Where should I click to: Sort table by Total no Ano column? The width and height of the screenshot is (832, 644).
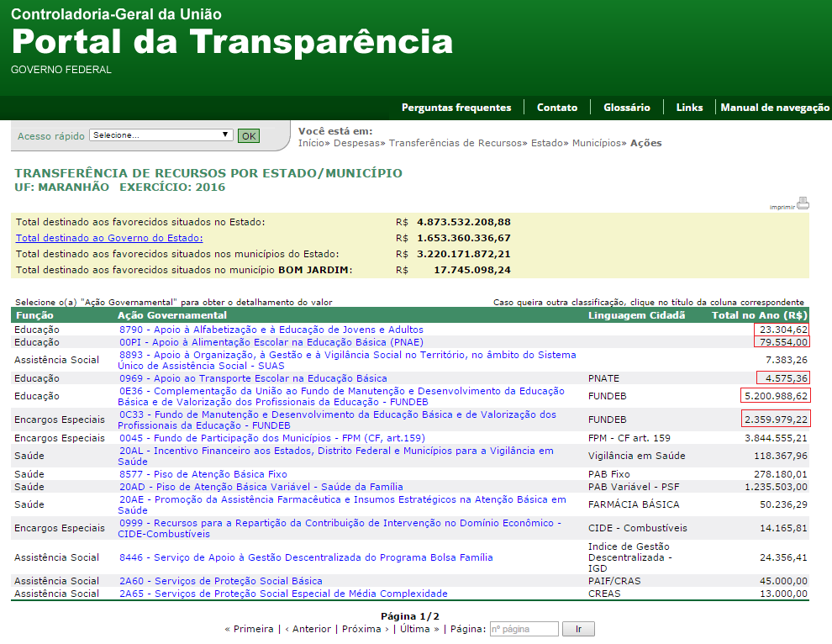coord(760,315)
